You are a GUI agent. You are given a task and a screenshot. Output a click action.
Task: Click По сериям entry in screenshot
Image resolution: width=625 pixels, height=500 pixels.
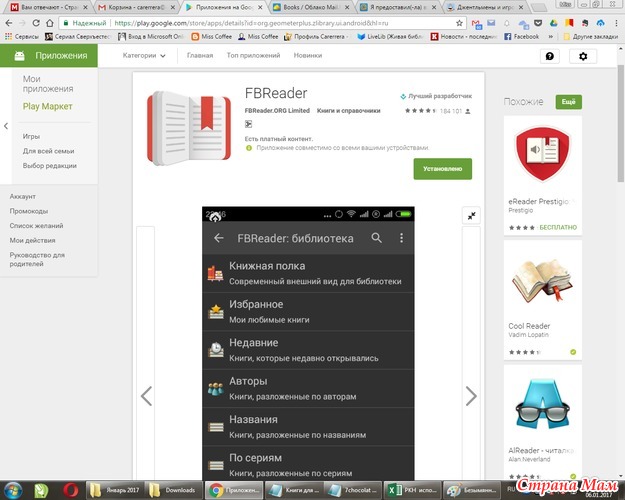309,465
